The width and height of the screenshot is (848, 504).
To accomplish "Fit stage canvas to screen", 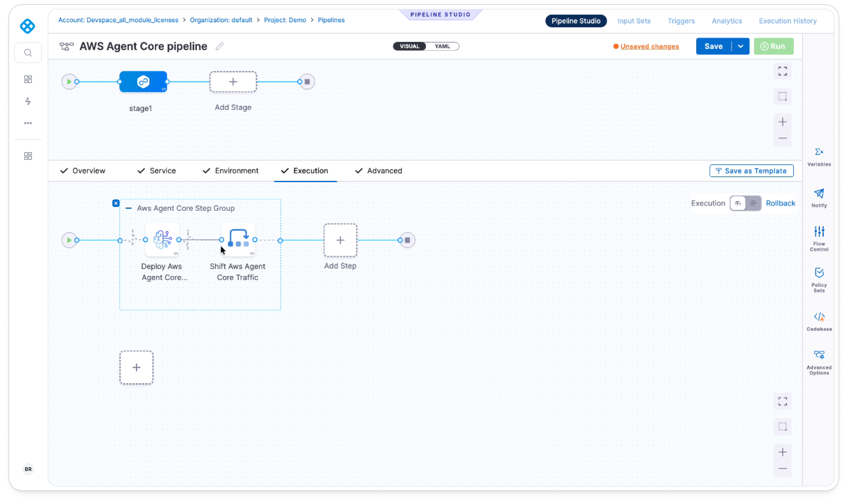I will [x=783, y=71].
